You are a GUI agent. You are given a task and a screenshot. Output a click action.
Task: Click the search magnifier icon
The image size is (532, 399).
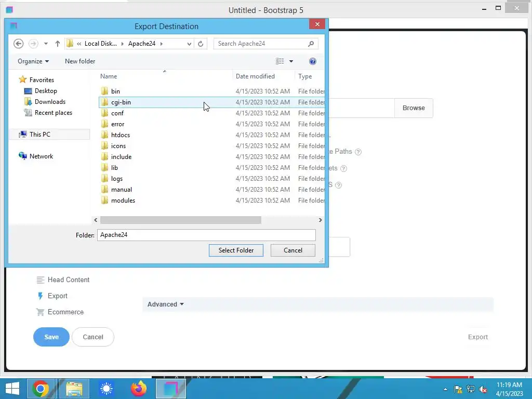coord(311,44)
